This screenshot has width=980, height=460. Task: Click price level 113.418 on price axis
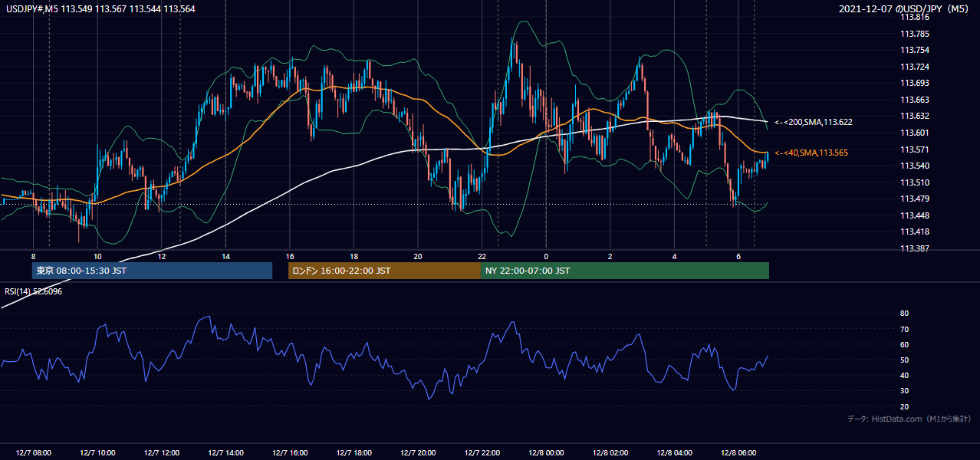[x=916, y=232]
